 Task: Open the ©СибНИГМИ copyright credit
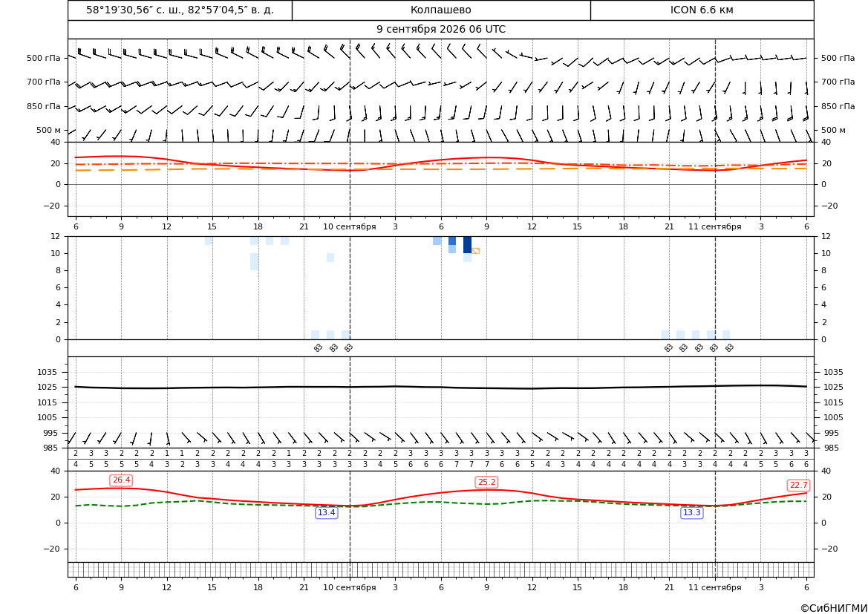(833, 608)
